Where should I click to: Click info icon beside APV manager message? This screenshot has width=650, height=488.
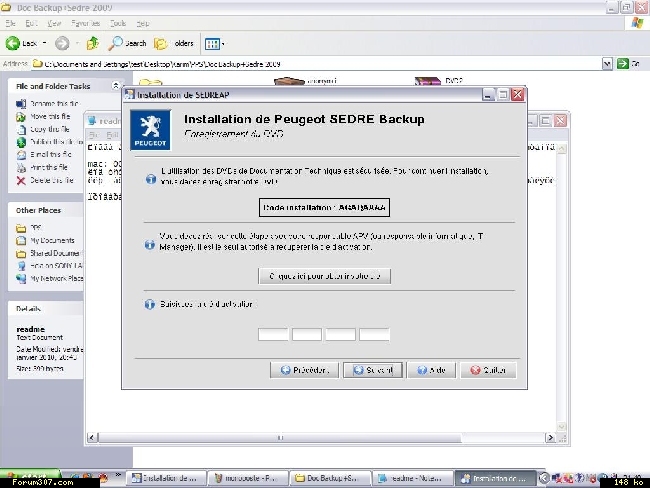(150, 245)
